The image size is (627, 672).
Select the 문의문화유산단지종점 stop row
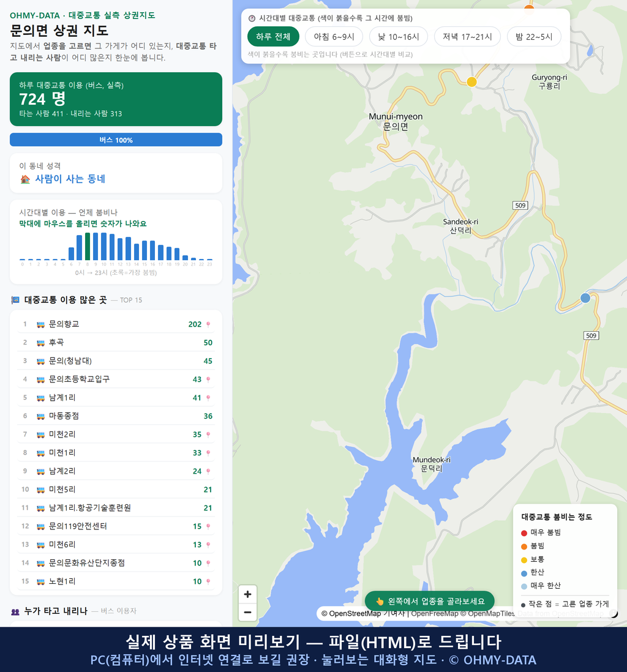(x=116, y=562)
